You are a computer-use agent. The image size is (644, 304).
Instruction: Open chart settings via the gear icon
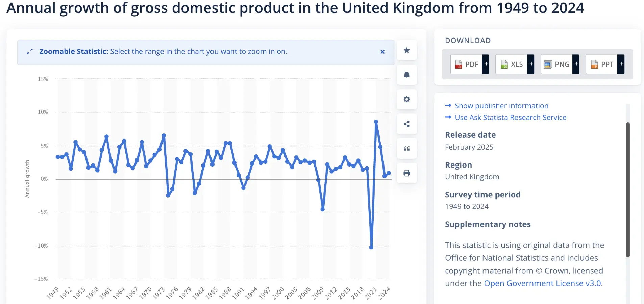tap(407, 100)
